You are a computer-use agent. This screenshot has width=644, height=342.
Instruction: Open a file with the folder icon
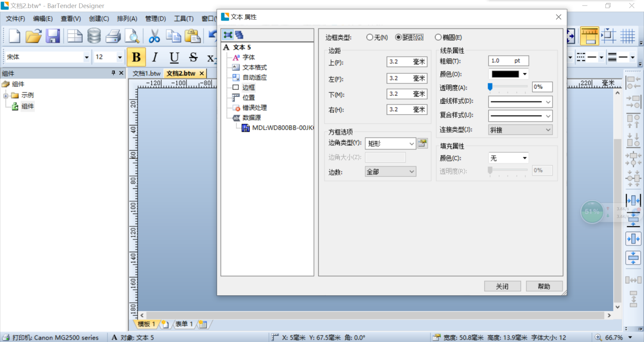click(x=33, y=36)
